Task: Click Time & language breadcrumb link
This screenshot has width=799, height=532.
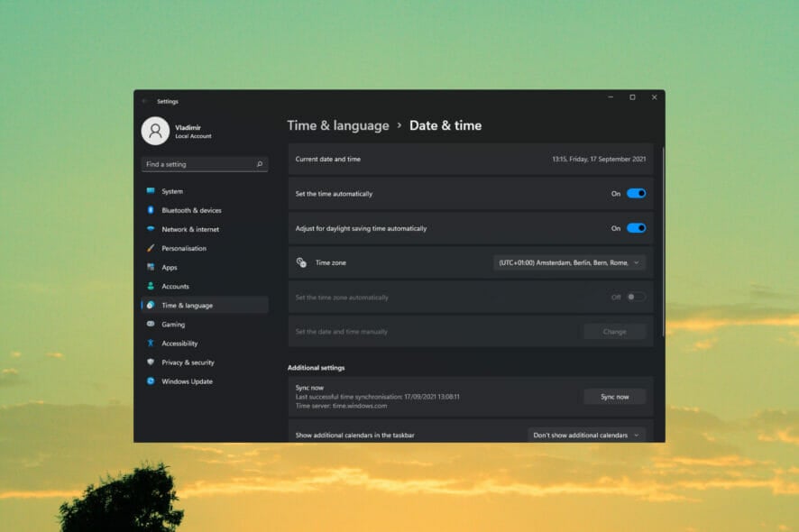Action: click(x=338, y=125)
